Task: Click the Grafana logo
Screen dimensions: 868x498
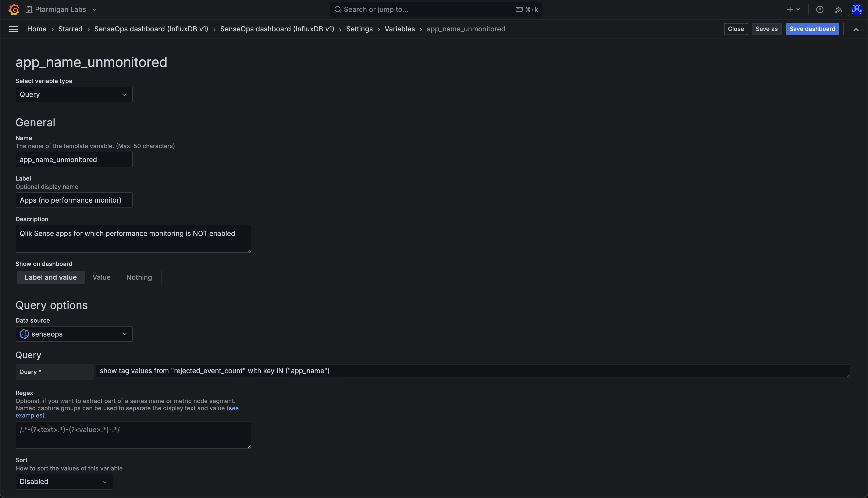Action: [14, 9]
